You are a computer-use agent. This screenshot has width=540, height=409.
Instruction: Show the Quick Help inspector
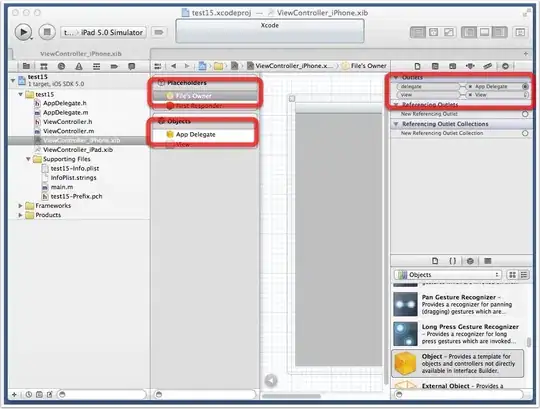point(435,66)
